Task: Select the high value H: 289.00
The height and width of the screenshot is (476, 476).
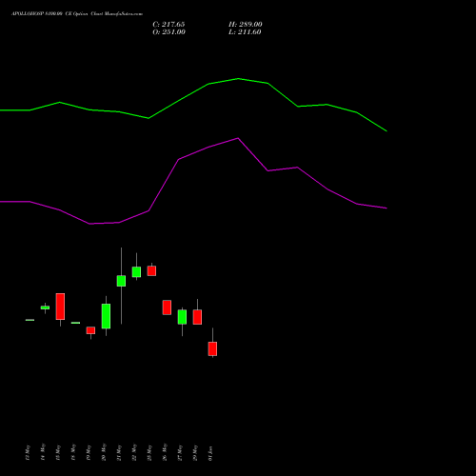Action: [x=246, y=25]
